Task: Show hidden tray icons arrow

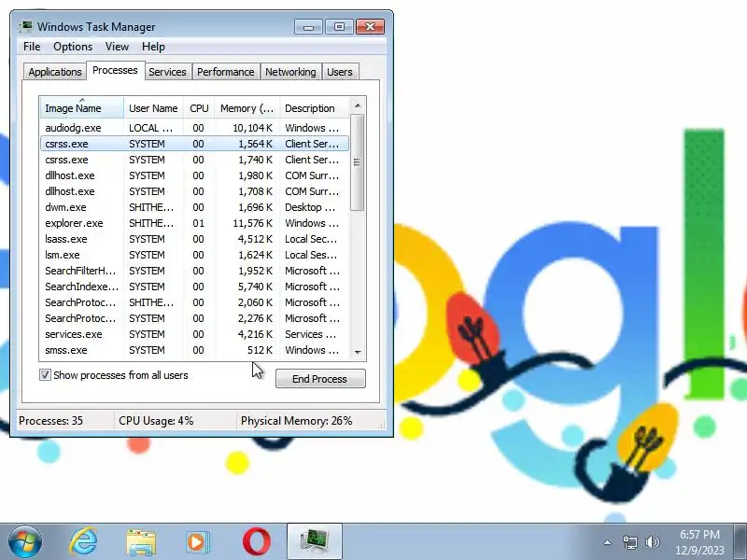Action: tap(608, 542)
